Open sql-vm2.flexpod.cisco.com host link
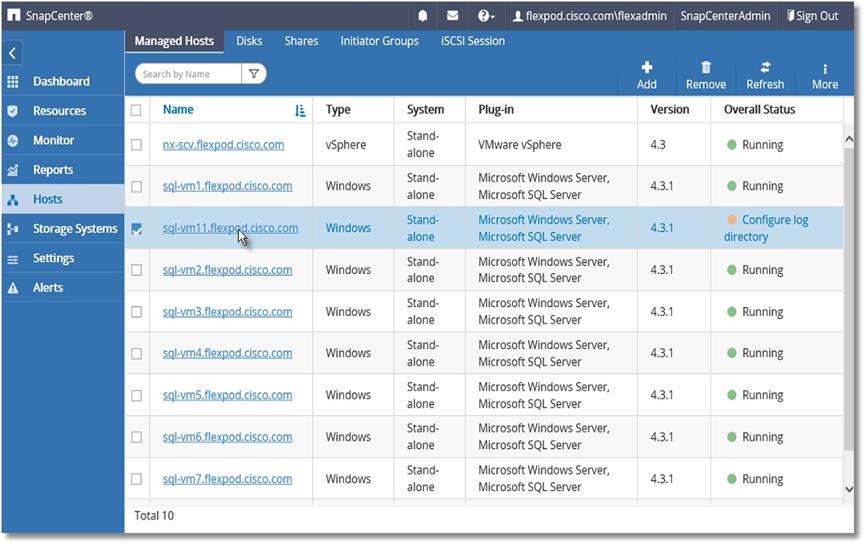 227,270
